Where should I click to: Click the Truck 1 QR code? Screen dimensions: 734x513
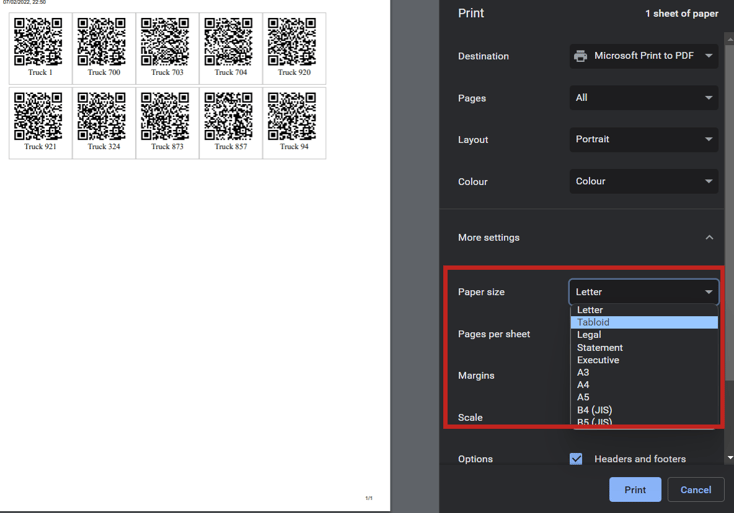[38, 42]
